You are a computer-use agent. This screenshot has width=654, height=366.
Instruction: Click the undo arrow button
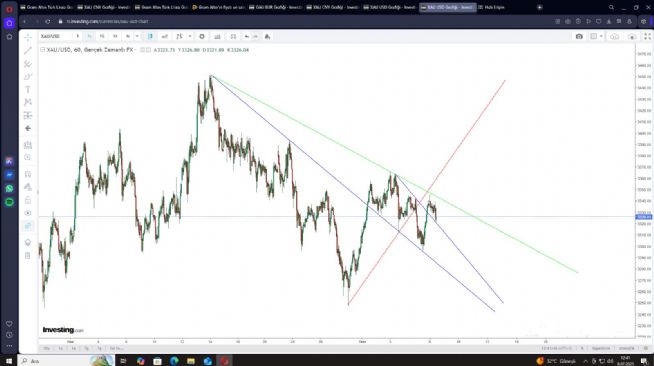[x=247, y=37]
